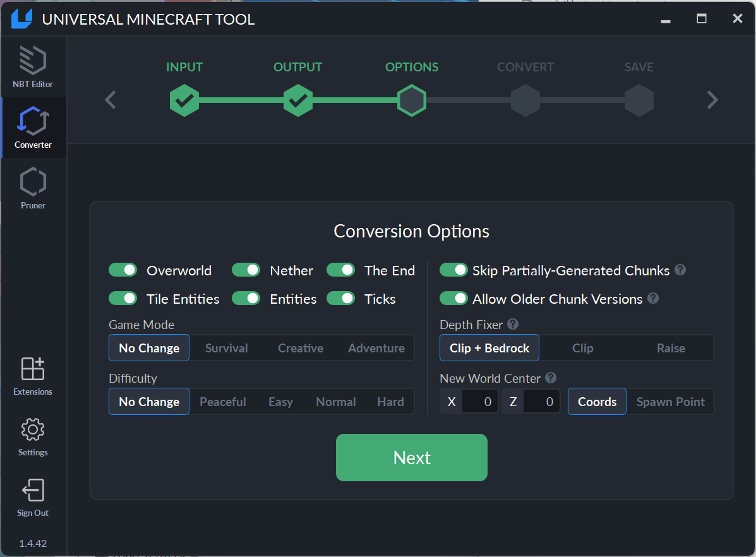The image size is (756, 557).
Task: Show help for Allow Older Chunk Versions
Action: (653, 299)
